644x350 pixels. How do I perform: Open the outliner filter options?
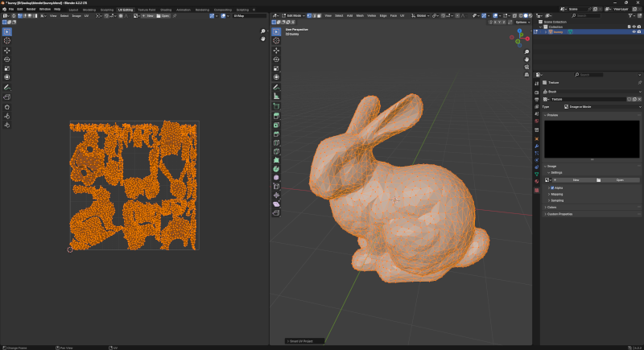click(x=631, y=15)
